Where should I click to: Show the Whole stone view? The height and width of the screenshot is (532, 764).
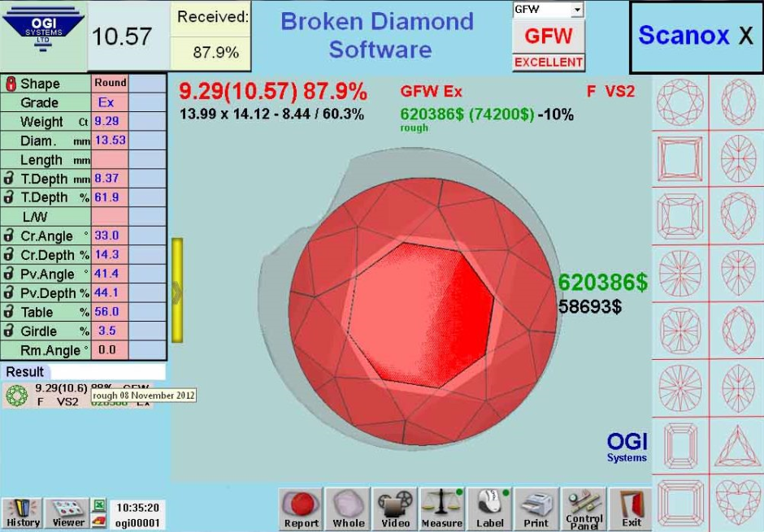(348, 508)
